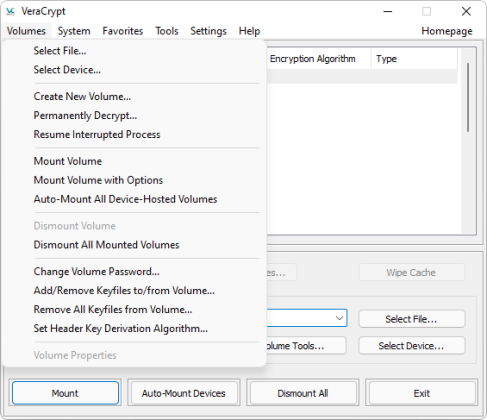Click the Mount button
Screen dimensions: 487x420
(65, 393)
